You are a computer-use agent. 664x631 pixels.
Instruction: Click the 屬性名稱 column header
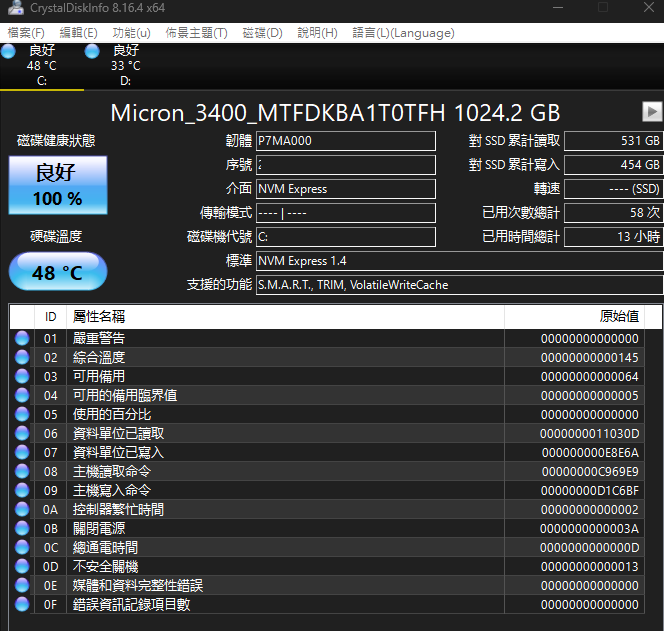285,316
